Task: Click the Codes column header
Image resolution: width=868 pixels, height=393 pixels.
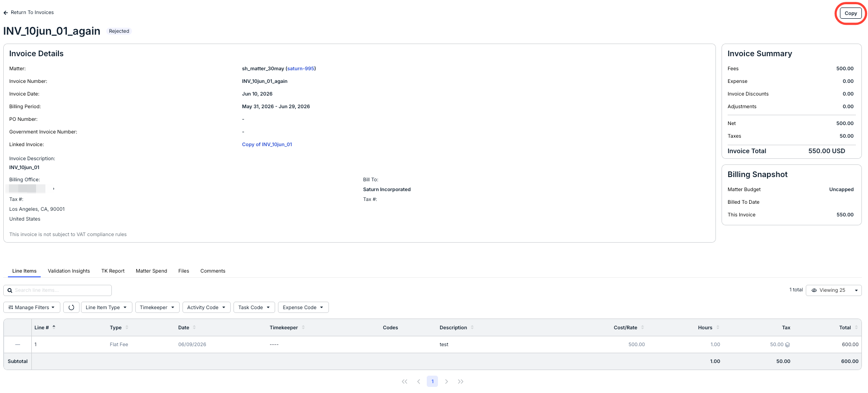Action: coord(390,328)
